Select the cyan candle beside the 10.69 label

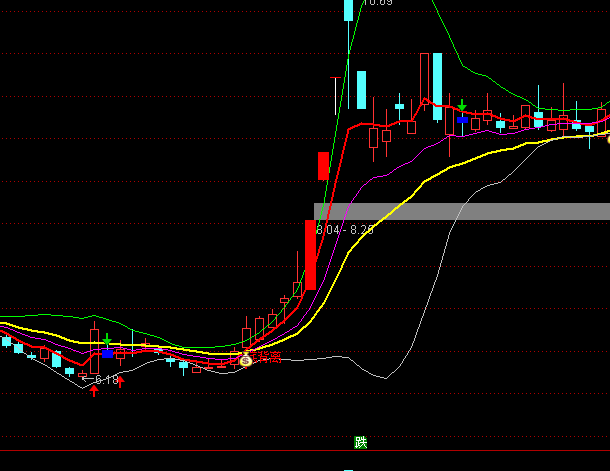coord(348,10)
